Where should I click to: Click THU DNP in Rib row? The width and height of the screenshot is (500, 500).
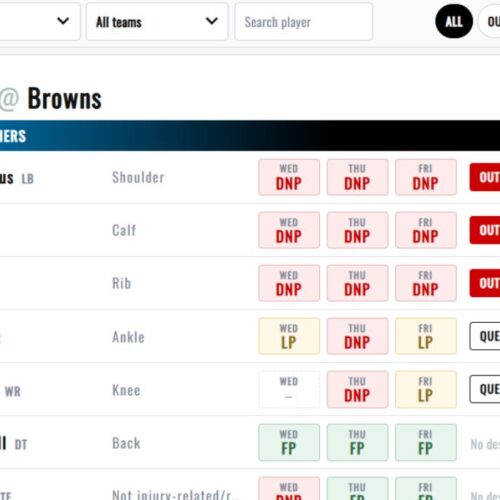357,283
